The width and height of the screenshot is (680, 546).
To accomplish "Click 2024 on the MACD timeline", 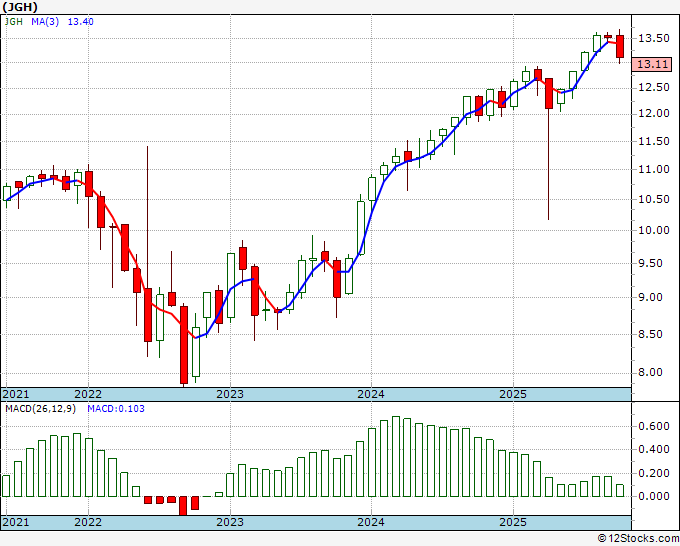I will click(371, 522).
